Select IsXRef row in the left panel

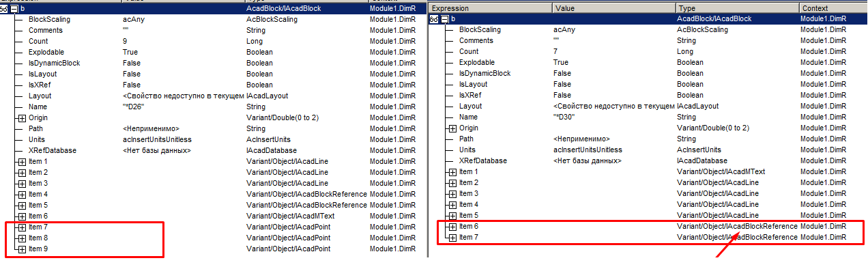pyautogui.click(x=214, y=85)
